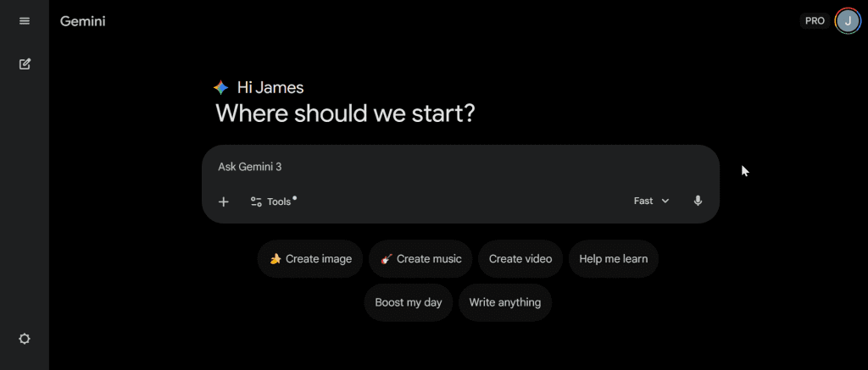Pick the Create video chip

(520, 259)
